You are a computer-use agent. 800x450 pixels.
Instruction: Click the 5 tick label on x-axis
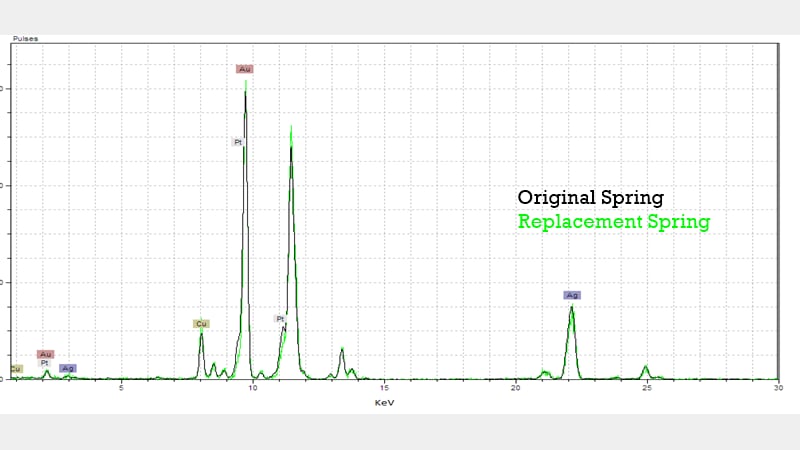tap(121, 388)
